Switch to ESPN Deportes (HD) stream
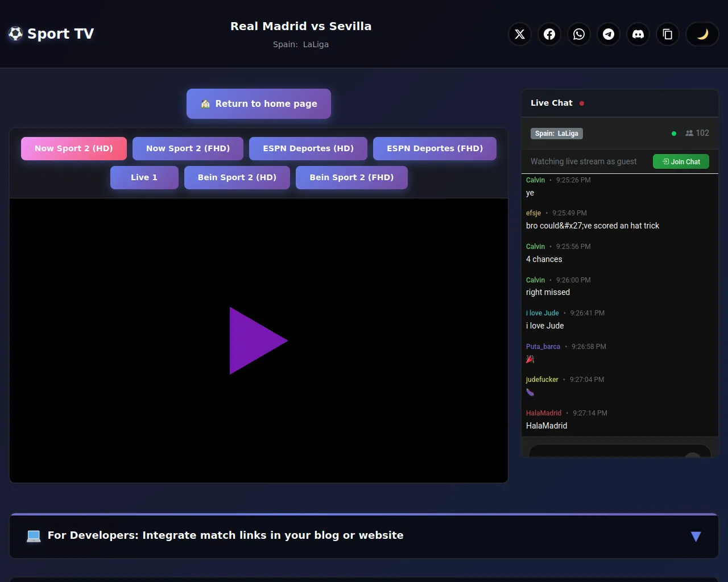This screenshot has width=728, height=582. click(x=308, y=148)
